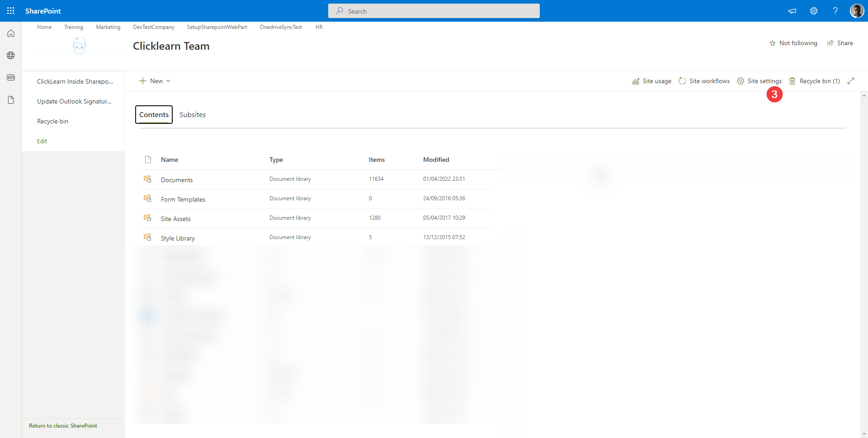Sort by Items column header
Image resolution: width=868 pixels, height=438 pixels.
coord(377,160)
